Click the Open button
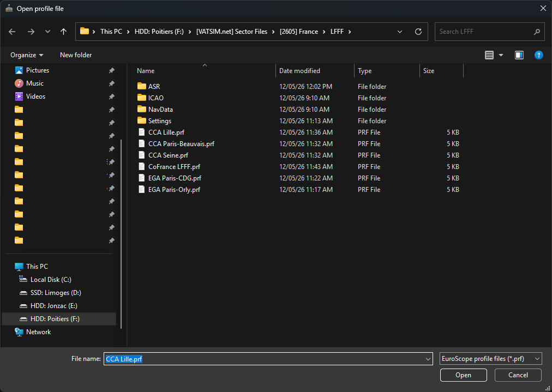 [x=463, y=375]
